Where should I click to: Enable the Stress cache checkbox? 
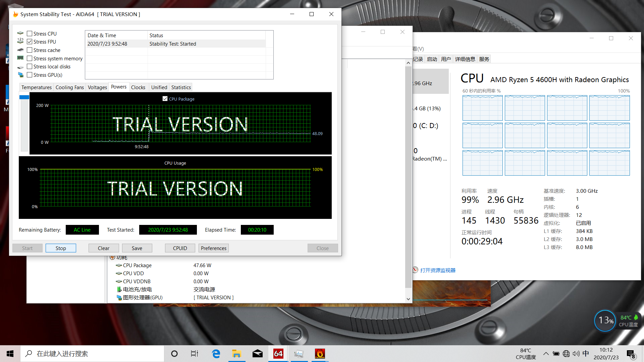[x=30, y=50]
